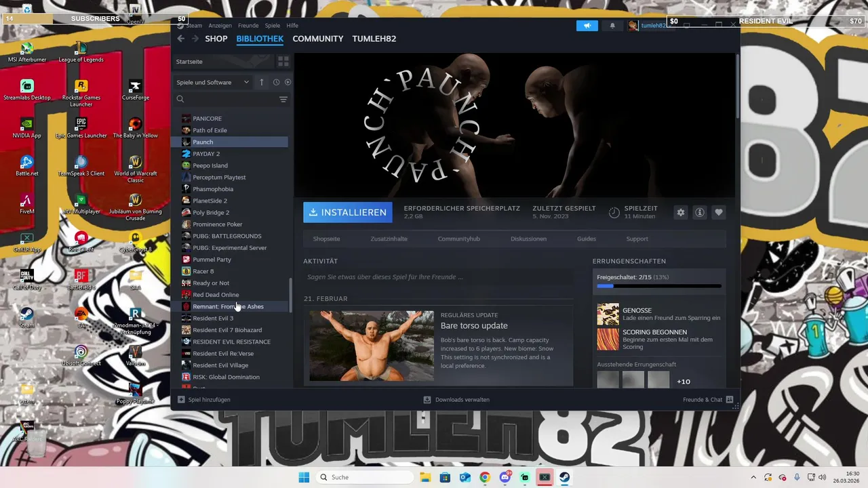The height and width of the screenshot is (488, 868).
Task: Open the Zusatzinhalte tab
Action: coord(389,239)
